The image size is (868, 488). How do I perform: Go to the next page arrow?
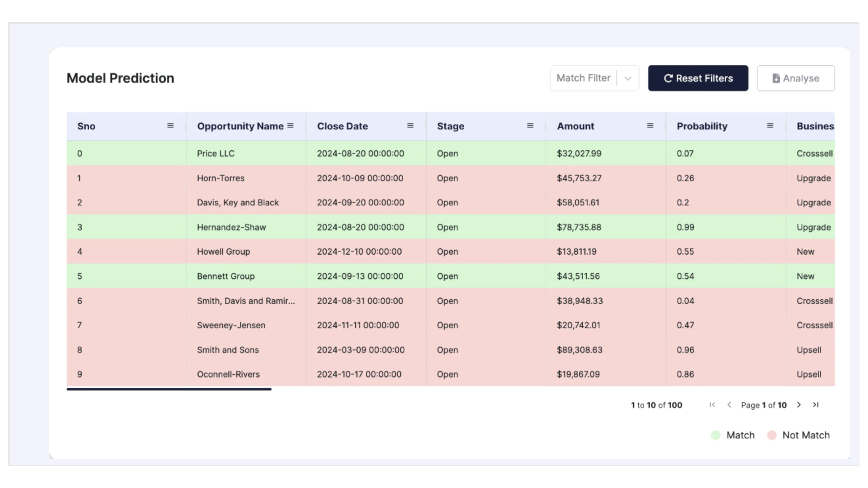(799, 405)
